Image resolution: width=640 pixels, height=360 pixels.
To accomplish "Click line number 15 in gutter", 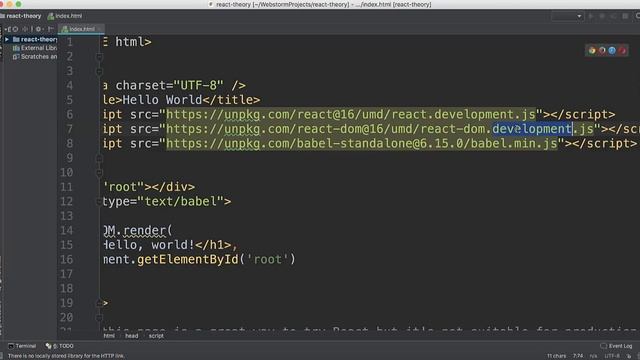I will click(x=67, y=245).
